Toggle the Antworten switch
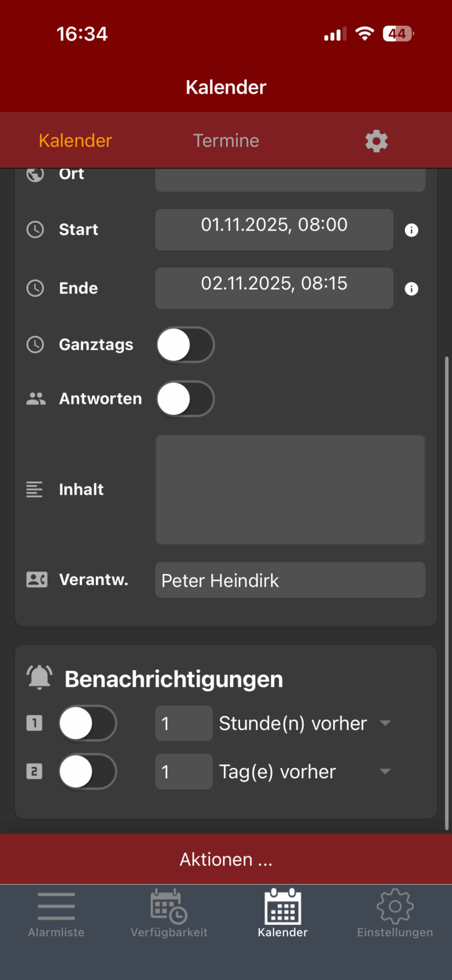The height and width of the screenshot is (980, 452). 185,399
